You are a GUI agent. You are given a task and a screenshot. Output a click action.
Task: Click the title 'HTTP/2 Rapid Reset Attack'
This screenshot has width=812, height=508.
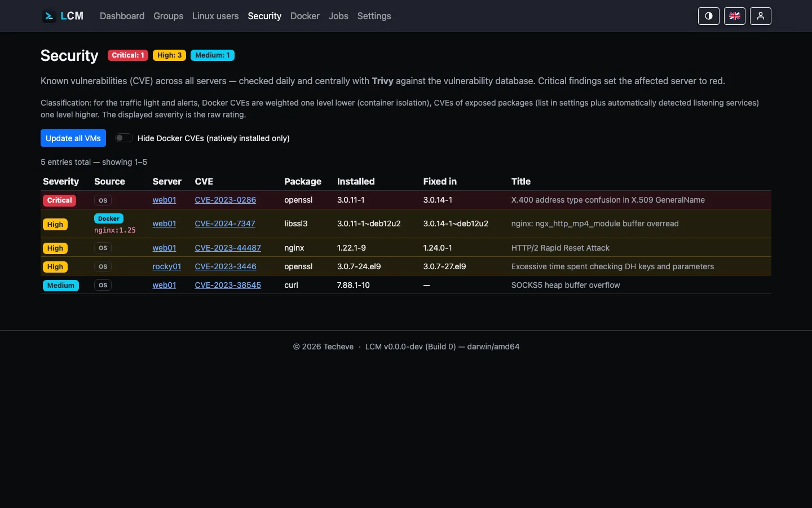point(561,248)
